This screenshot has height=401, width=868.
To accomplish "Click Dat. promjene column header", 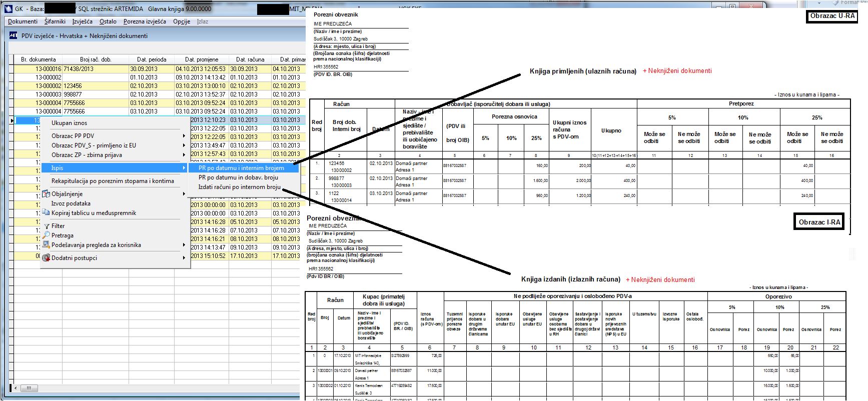I will 202,59.
